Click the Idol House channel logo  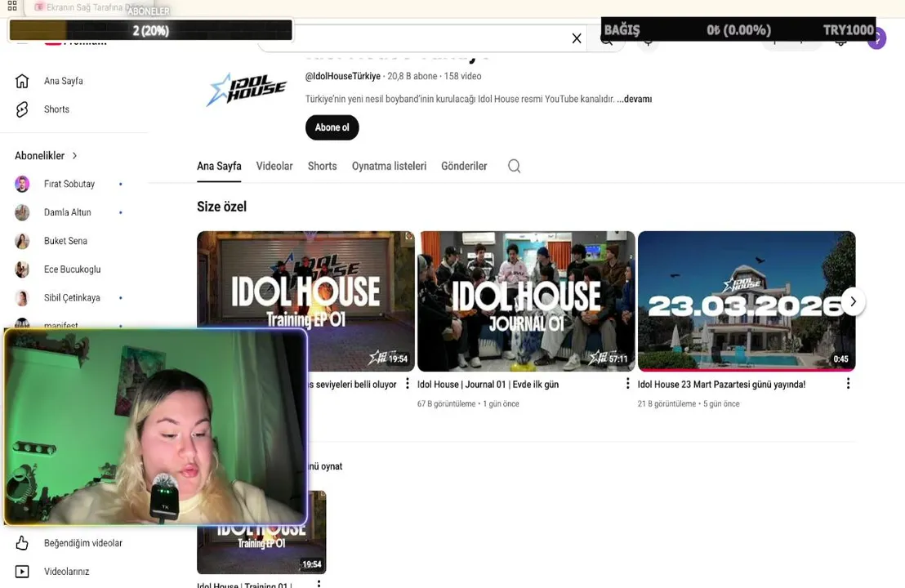coord(247,90)
